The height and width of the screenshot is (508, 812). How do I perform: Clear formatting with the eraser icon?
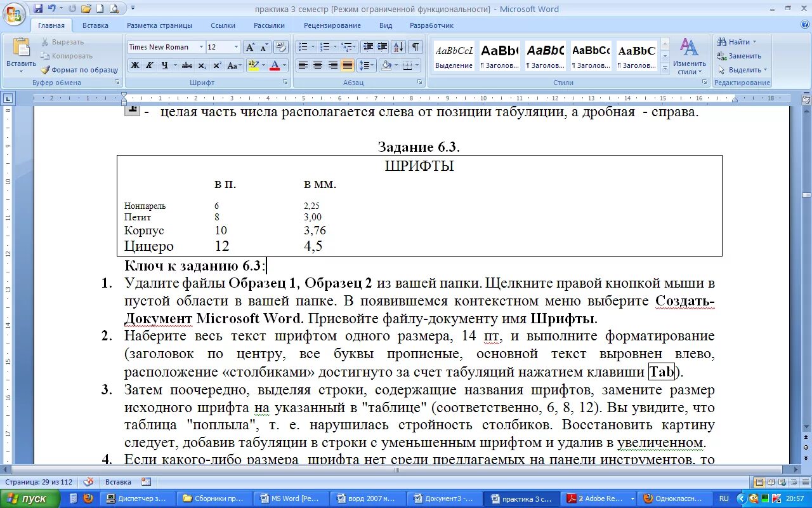click(282, 47)
